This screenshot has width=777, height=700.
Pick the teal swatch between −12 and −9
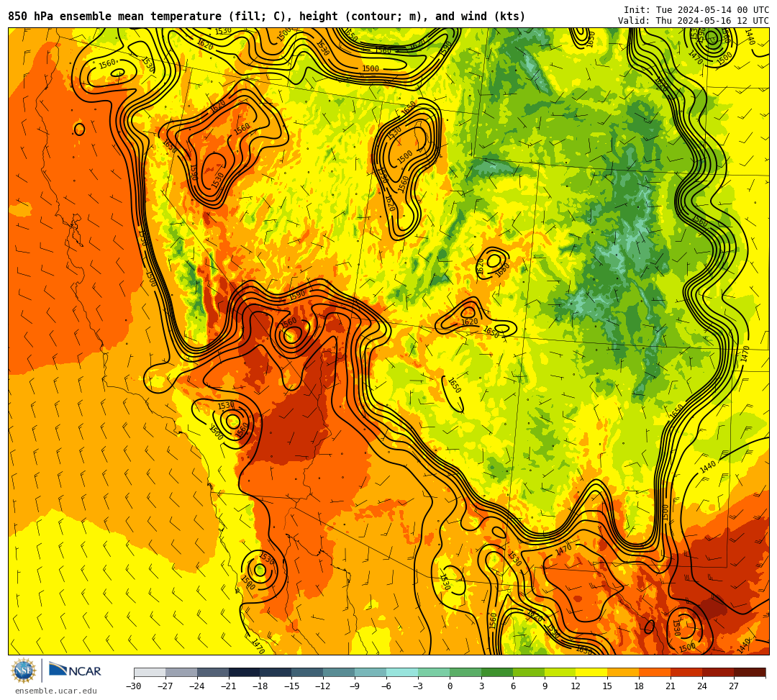coord(340,673)
